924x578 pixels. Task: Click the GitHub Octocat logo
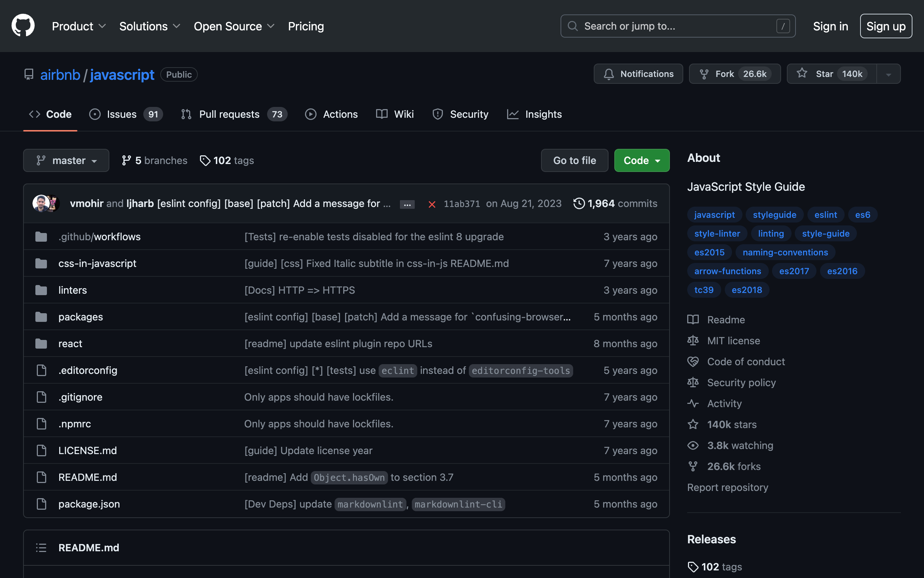[23, 26]
